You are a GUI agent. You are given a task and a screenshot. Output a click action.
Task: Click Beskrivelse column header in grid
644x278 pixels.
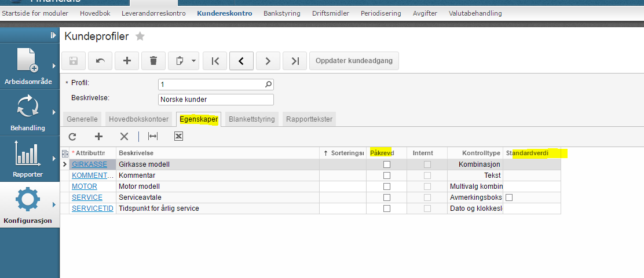pyautogui.click(x=218, y=153)
